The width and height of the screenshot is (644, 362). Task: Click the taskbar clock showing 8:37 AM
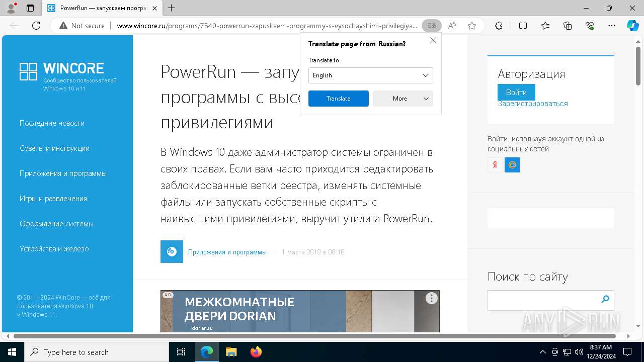[601, 352]
